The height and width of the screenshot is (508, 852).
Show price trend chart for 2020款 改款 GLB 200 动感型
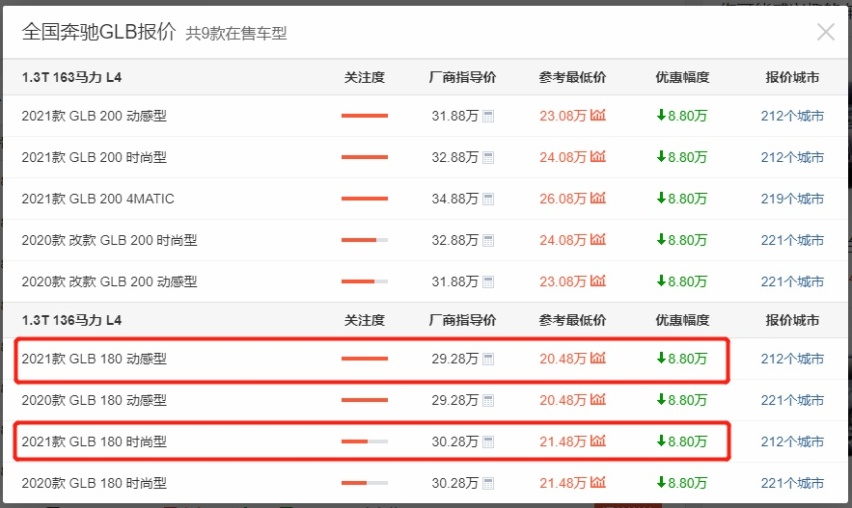598,280
